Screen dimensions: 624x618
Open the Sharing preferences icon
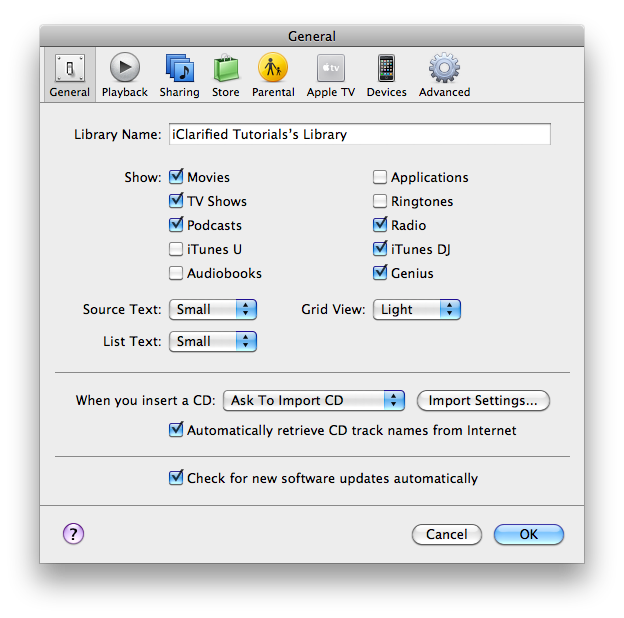(179, 75)
